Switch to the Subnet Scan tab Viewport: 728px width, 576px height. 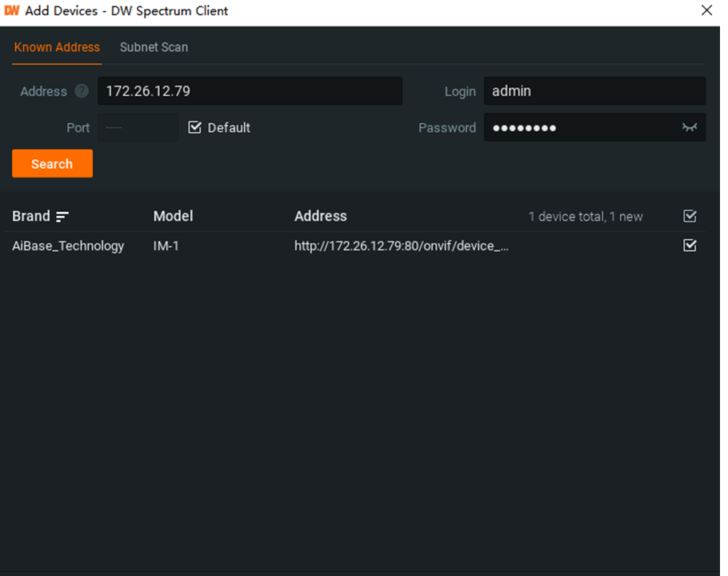pyautogui.click(x=154, y=47)
